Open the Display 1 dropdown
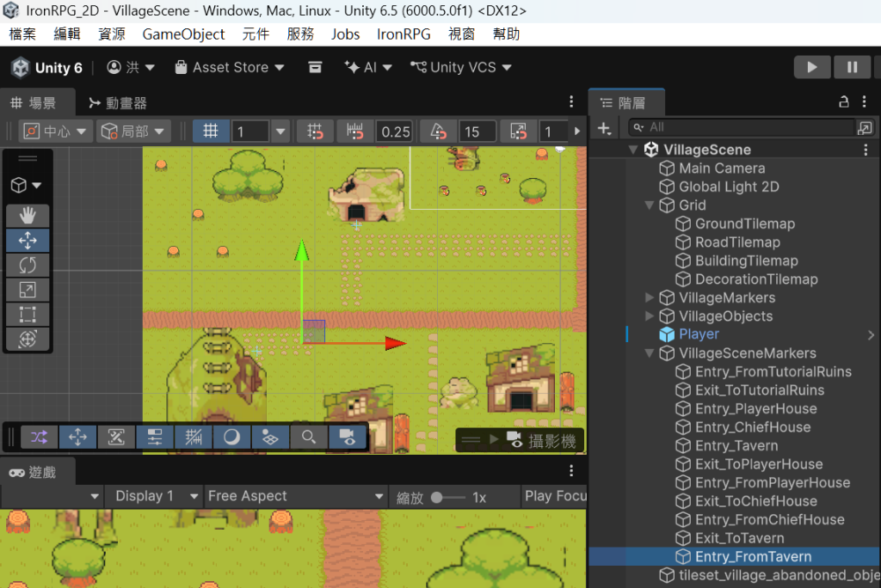881x588 pixels. [154, 497]
